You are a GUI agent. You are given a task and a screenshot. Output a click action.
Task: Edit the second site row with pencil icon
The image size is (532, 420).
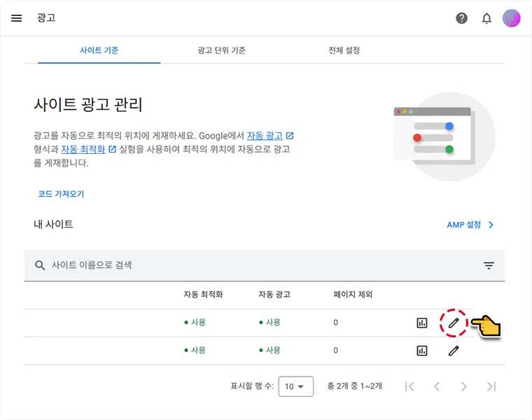[x=454, y=351]
